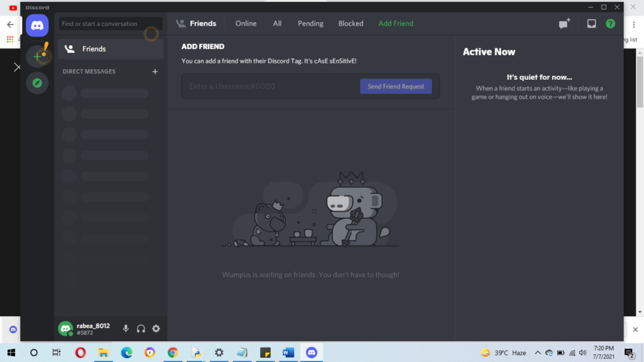Open Discord Home button
Image resolution: width=644 pixels, height=362 pixels.
(x=37, y=25)
